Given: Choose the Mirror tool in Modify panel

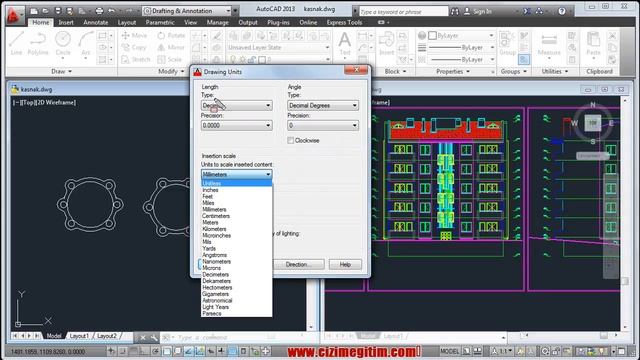Looking at the screenshot, I should (x=171, y=47).
